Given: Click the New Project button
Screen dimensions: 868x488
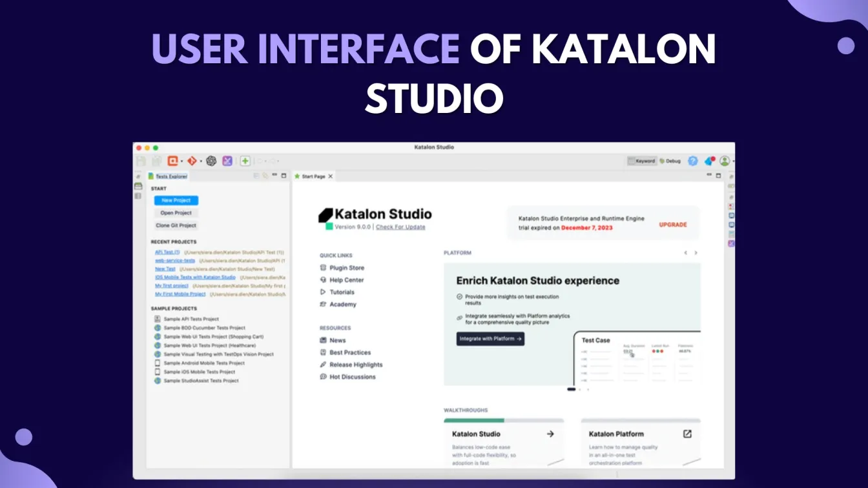Looking at the screenshot, I should tap(176, 201).
